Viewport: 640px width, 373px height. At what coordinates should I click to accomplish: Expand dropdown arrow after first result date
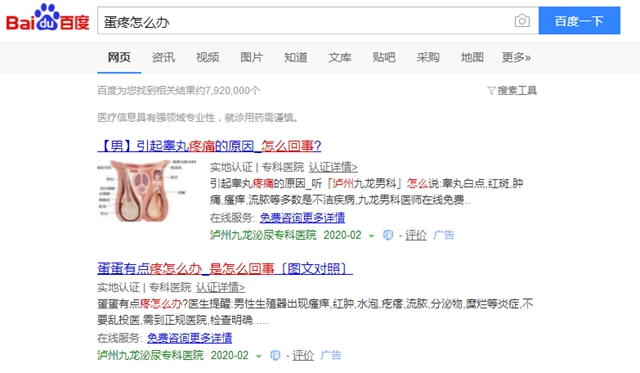(x=371, y=236)
